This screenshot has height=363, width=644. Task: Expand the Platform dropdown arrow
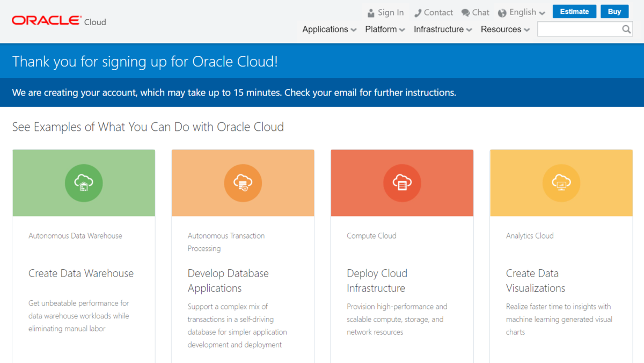click(402, 30)
